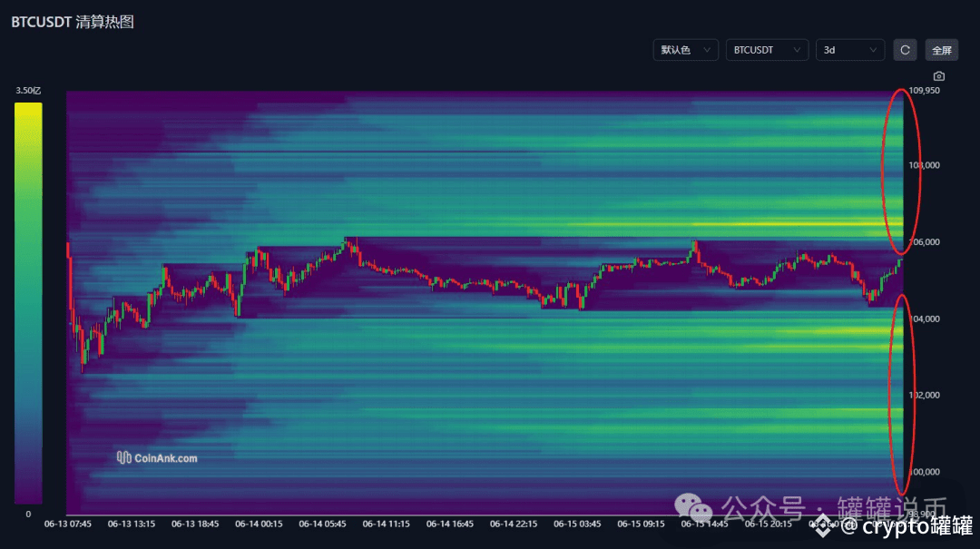Screen dimensions: 980x549
Task: Open the 默认色 color scheme dropdown
Action: click(x=685, y=50)
